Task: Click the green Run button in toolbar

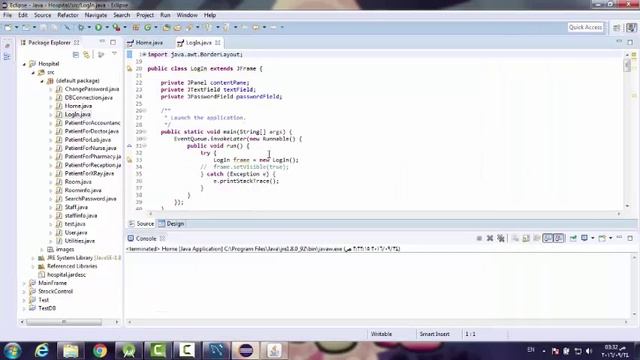Action: (98, 27)
